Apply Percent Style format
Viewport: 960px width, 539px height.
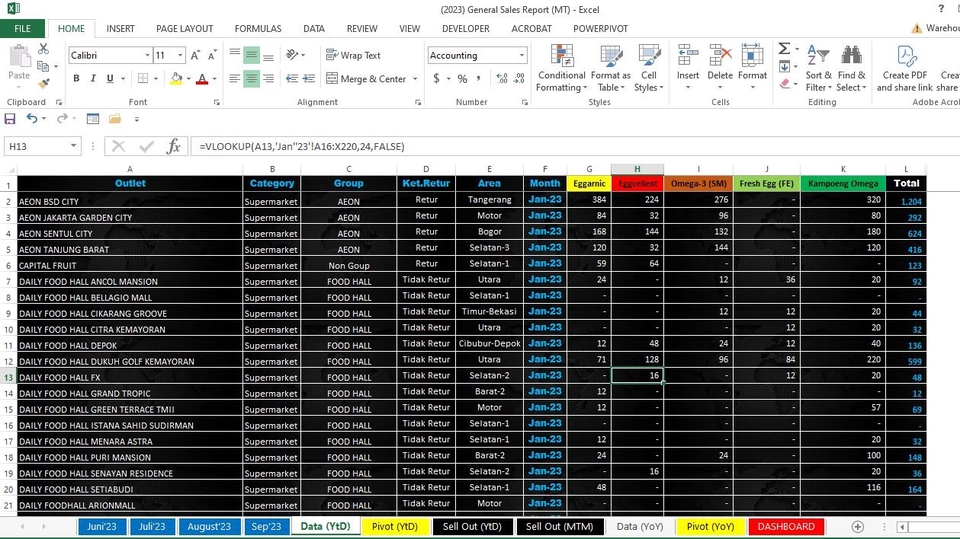coord(462,78)
